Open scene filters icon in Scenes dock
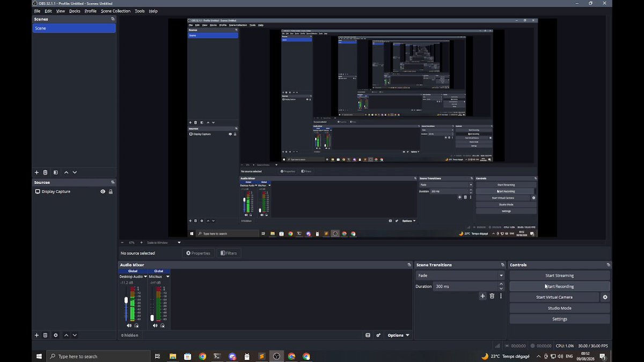644x362 pixels. (x=55, y=173)
